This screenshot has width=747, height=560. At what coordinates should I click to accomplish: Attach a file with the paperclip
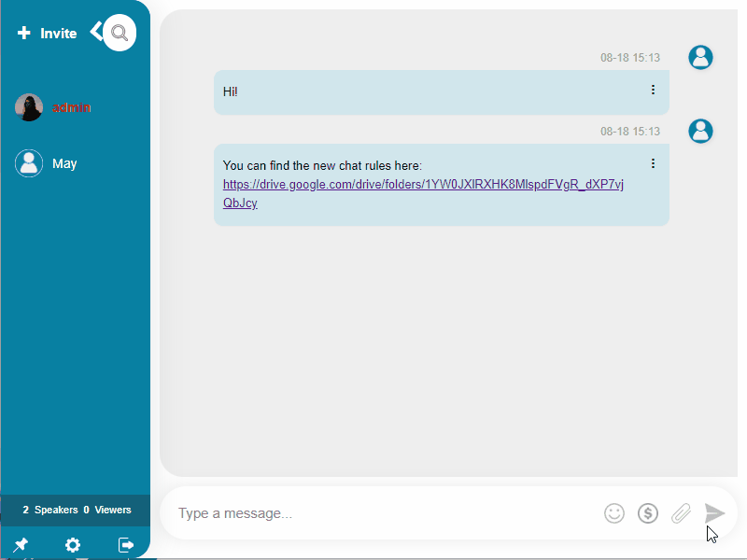(x=681, y=513)
